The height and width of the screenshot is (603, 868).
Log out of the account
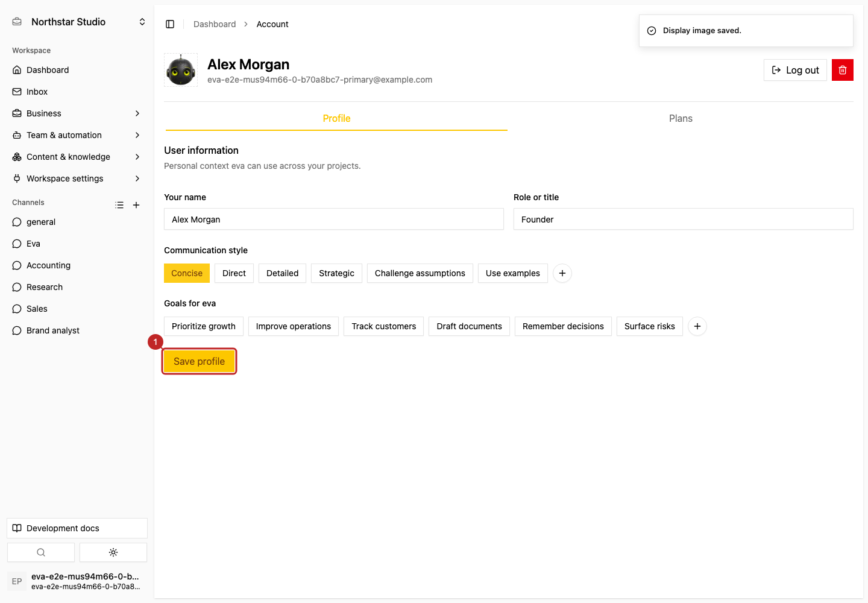click(795, 70)
